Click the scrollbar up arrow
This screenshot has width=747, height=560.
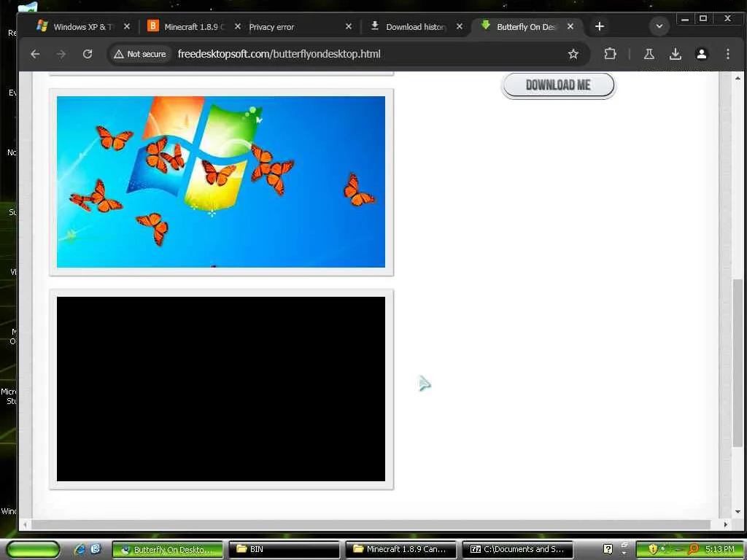pos(738,77)
